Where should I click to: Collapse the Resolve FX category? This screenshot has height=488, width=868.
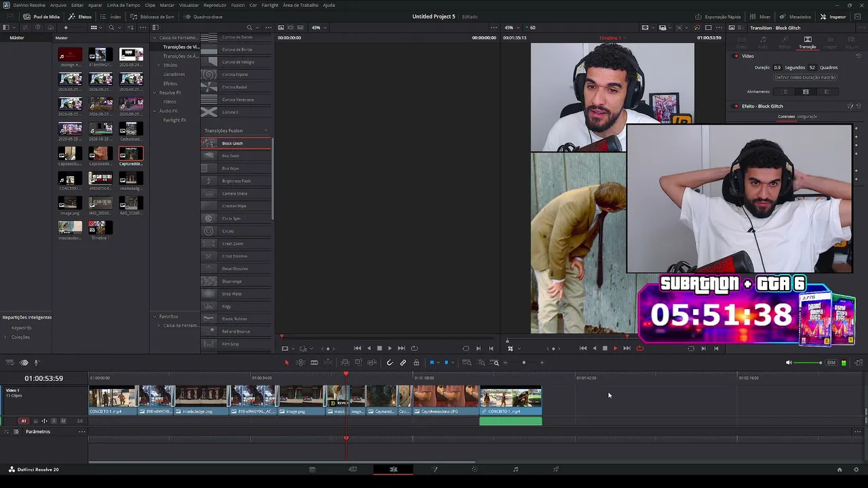154,93
